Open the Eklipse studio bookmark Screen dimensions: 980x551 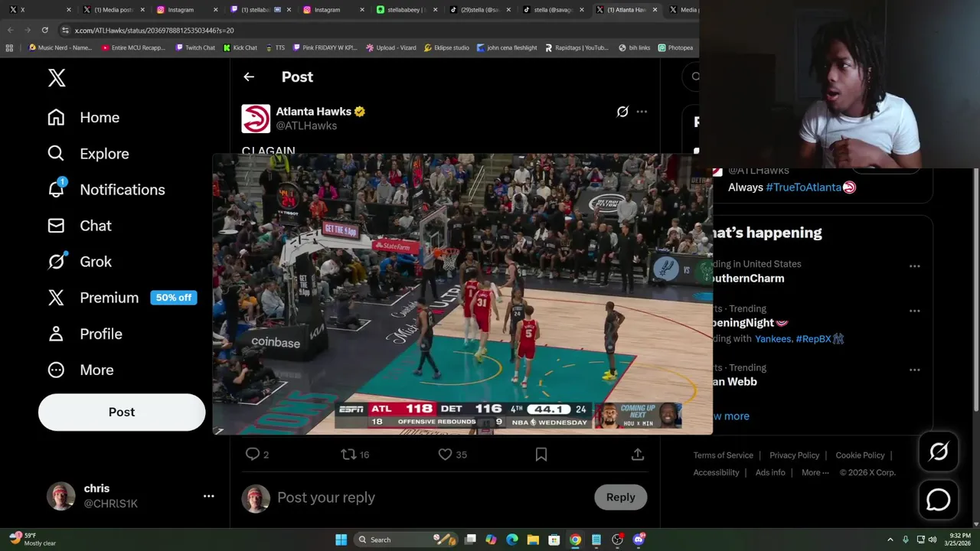click(446, 47)
